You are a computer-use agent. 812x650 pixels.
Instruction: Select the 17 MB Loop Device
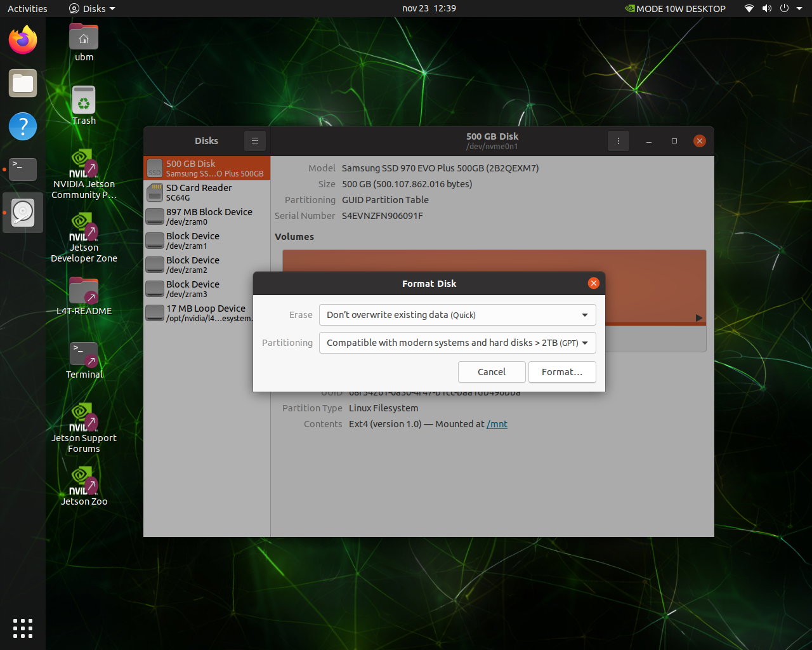(x=207, y=313)
